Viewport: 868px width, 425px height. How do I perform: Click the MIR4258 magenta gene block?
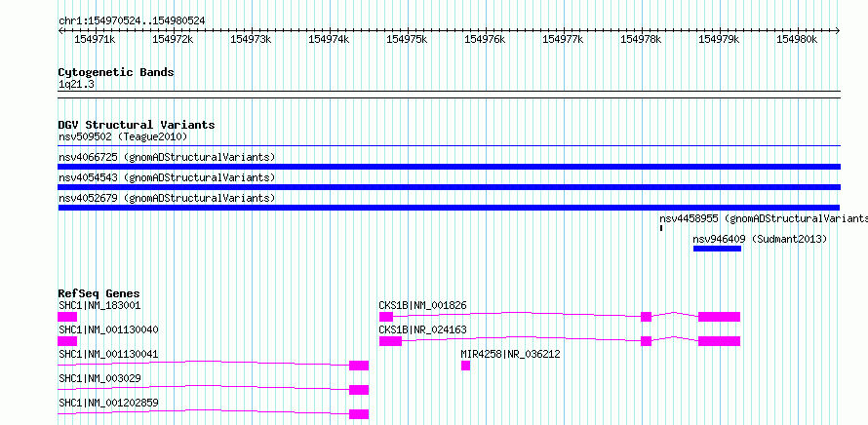[x=465, y=366]
